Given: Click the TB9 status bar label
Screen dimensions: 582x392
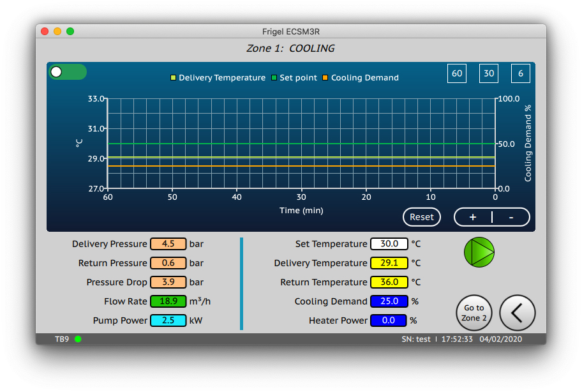Looking at the screenshot, I should point(62,339).
